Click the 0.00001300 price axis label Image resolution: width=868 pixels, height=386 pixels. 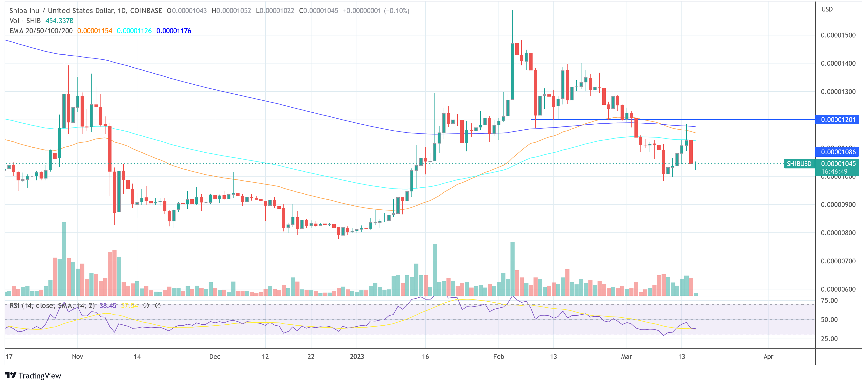[x=838, y=92]
